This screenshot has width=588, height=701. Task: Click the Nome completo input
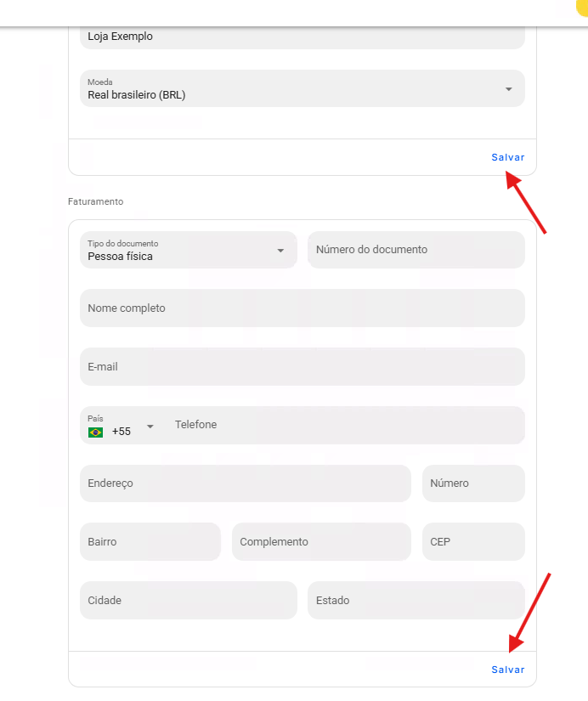[302, 308]
